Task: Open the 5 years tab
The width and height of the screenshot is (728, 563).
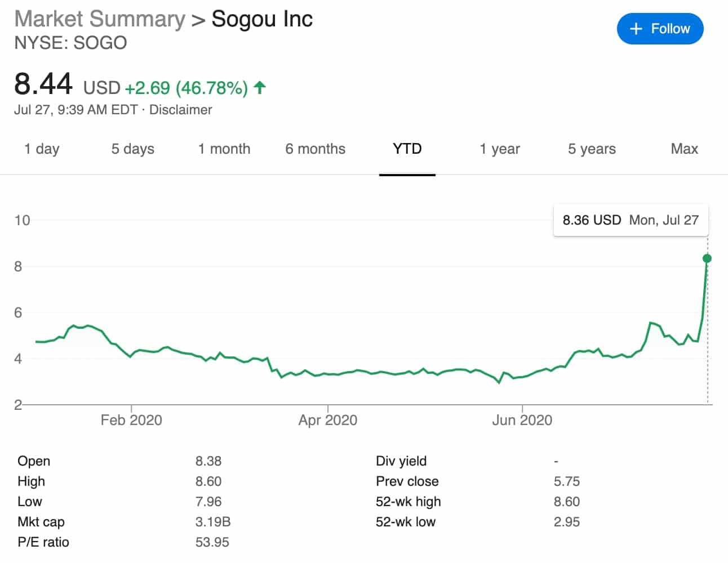Action: (592, 149)
